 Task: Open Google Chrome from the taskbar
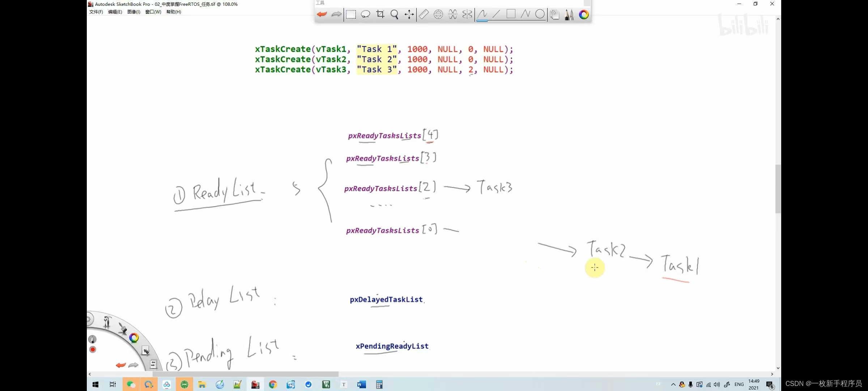273,384
